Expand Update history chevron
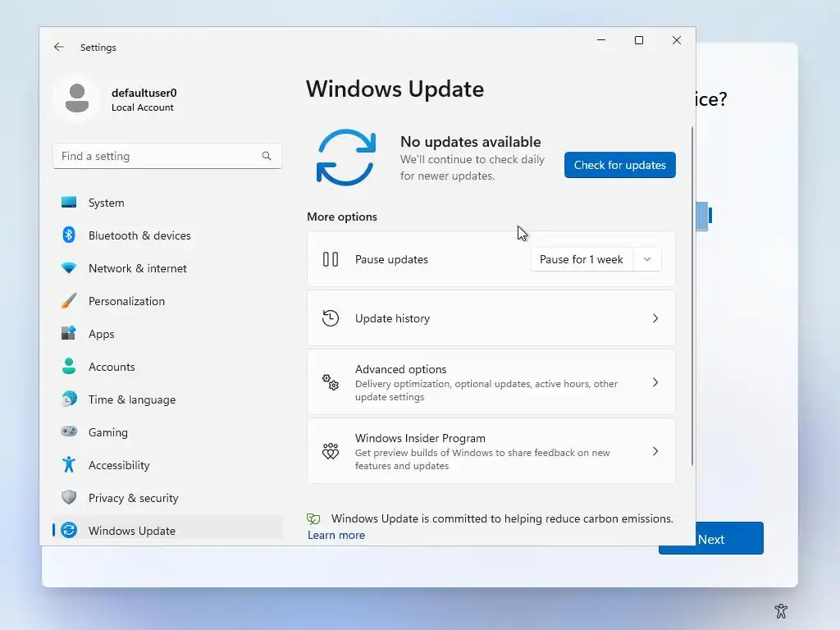This screenshot has width=840, height=630. 655,318
